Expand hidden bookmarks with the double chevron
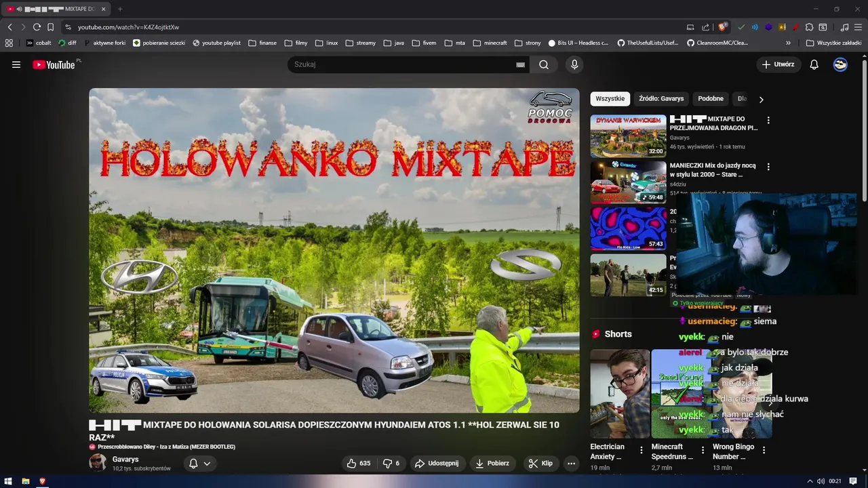This screenshot has height=488, width=868. (788, 43)
